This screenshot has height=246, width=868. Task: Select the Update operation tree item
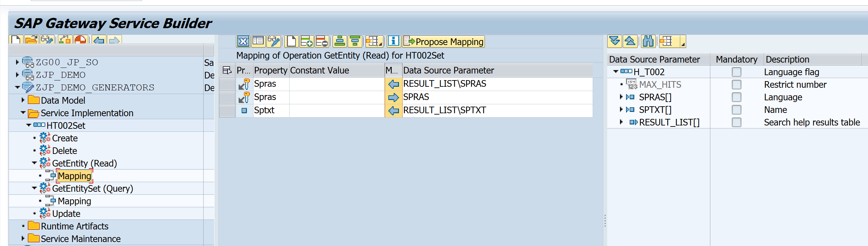coord(66,214)
